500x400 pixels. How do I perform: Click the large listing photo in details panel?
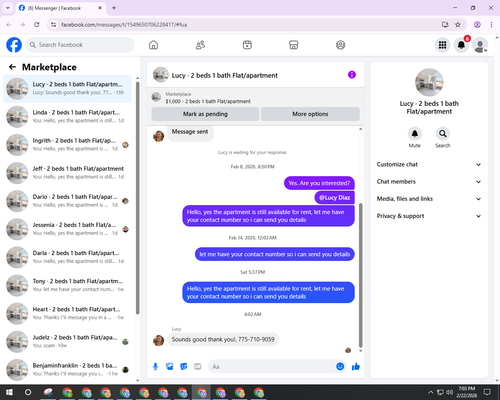point(429,82)
